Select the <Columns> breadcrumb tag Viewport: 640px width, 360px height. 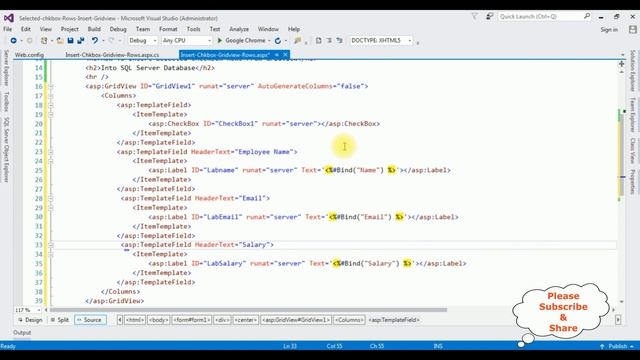click(x=349, y=320)
